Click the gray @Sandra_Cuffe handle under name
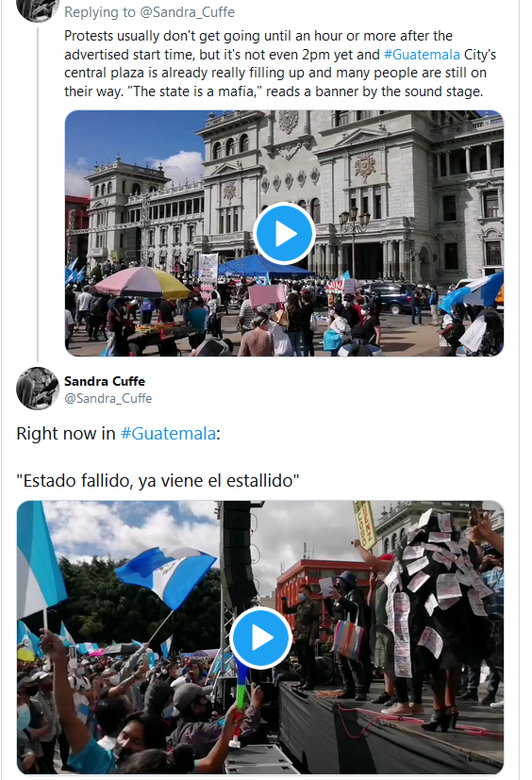 (x=108, y=398)
